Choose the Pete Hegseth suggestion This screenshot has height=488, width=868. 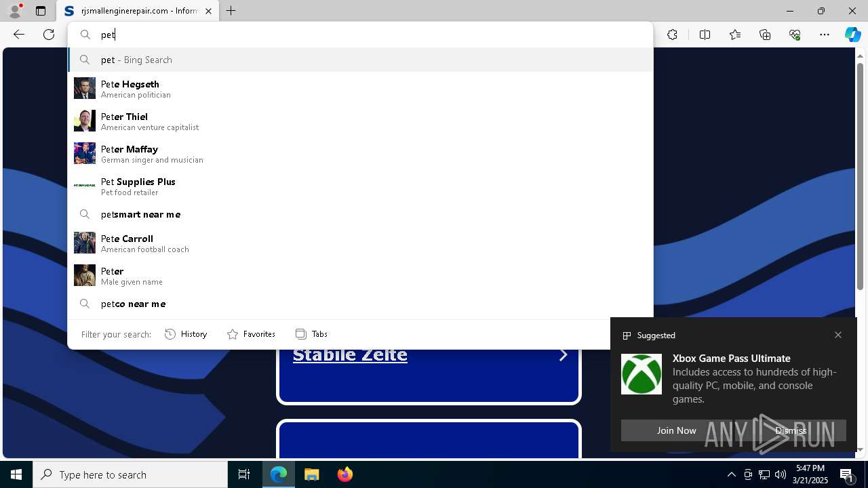point(360,88)
